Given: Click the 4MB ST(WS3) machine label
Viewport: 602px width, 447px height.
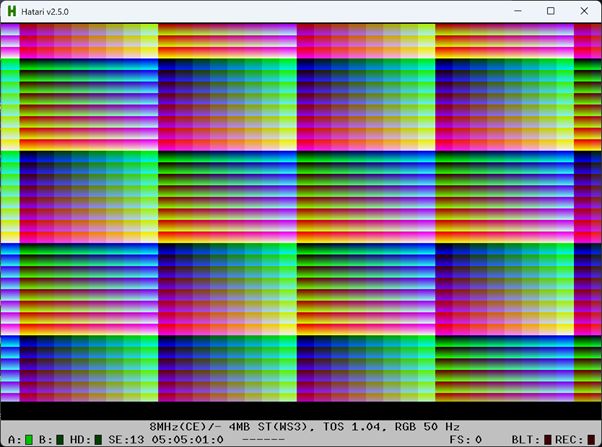Looking at the screenshot, I should pyautogui.click(x=262, y=426).
